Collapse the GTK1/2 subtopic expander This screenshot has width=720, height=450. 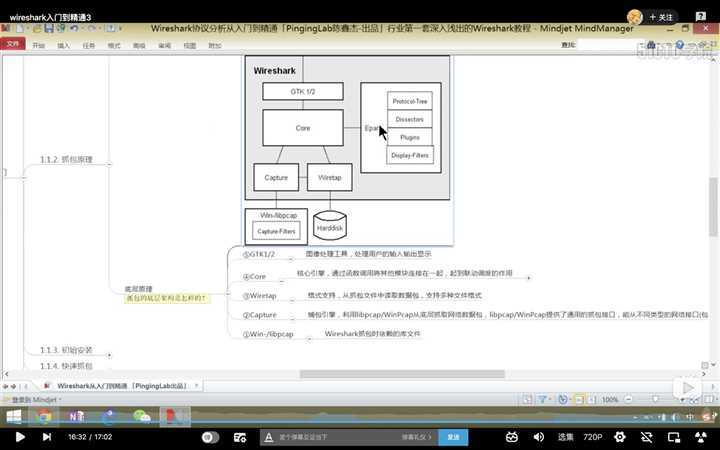point(291,259)
